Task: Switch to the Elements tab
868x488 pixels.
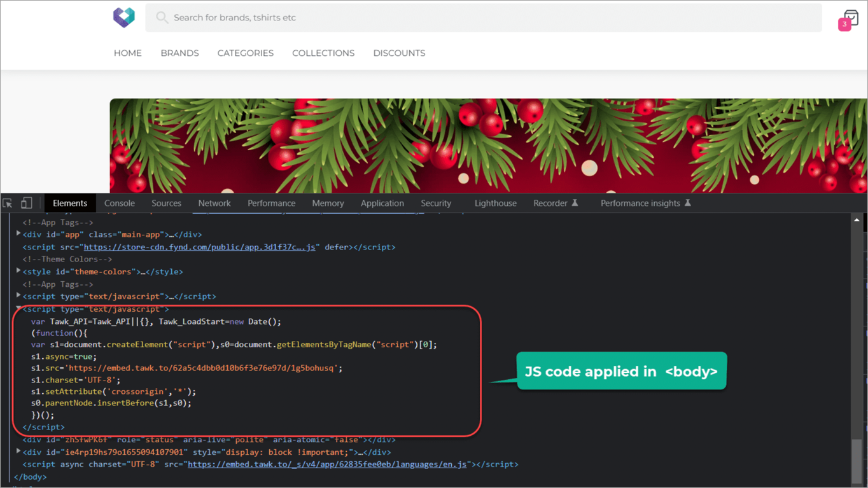Action: pos(70,203)
